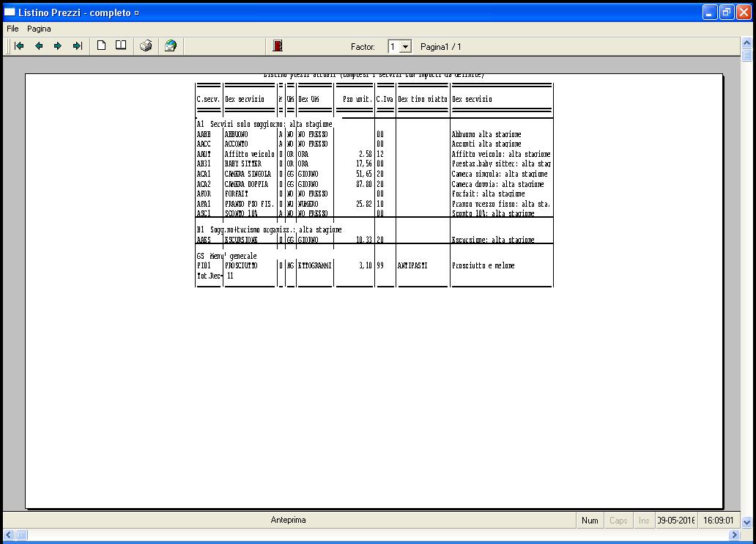Viewport: 756px width, 544px height.
Task: Open the File menu
Action: click(x=12, y=29)
